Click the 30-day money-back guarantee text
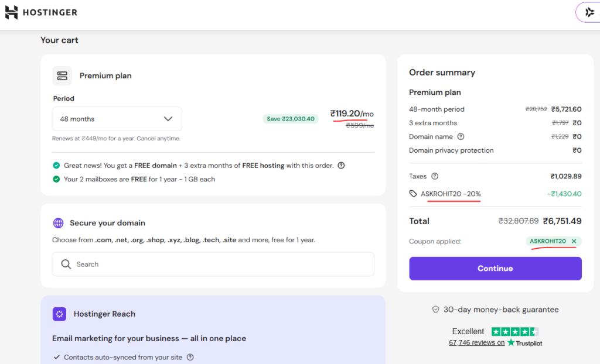Screen dimensions: 600x364 click(501, 310)
